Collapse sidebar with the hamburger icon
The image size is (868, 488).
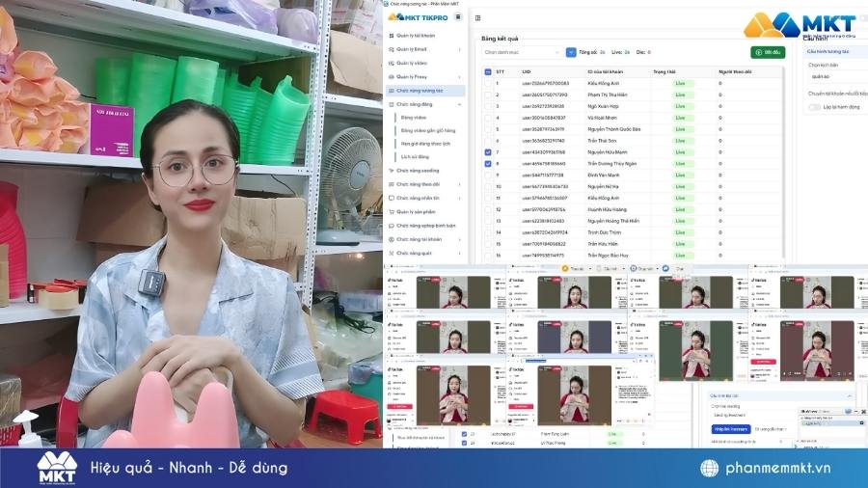(458, 17)
